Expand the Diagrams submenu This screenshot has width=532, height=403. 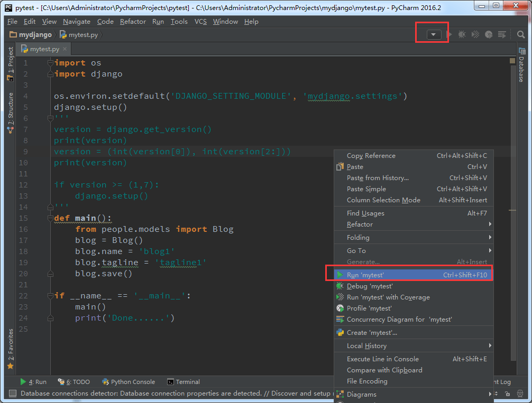414,394
